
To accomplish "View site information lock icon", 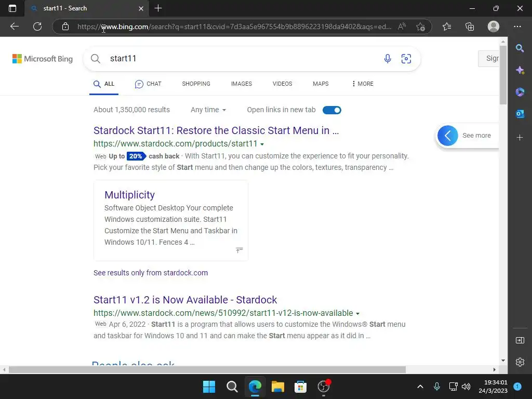I will 65,26.
